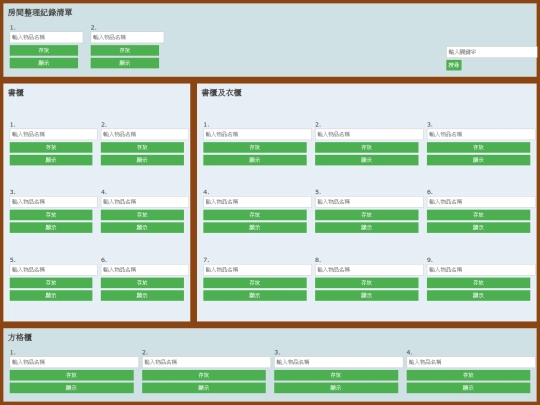Focus item name field 1 in 書櫃 panel
The height and width of the screenshot is (405, 540).
[53, 134]
